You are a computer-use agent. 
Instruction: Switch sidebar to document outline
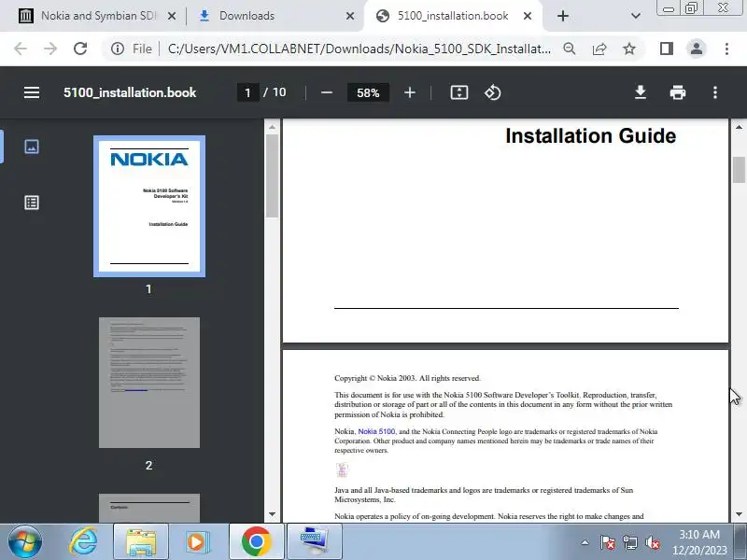coord(32,203)
